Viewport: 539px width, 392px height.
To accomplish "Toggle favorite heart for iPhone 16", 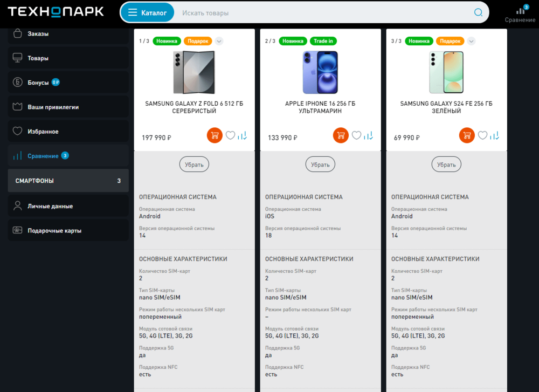I will pyautogui.click(x=356, y=135).
